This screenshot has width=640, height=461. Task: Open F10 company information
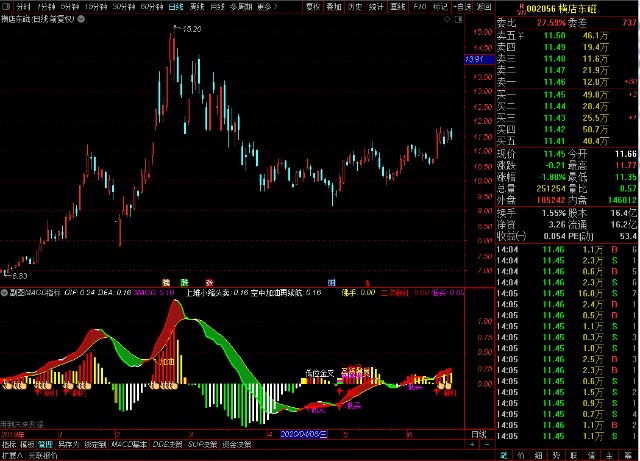point(421,6)
